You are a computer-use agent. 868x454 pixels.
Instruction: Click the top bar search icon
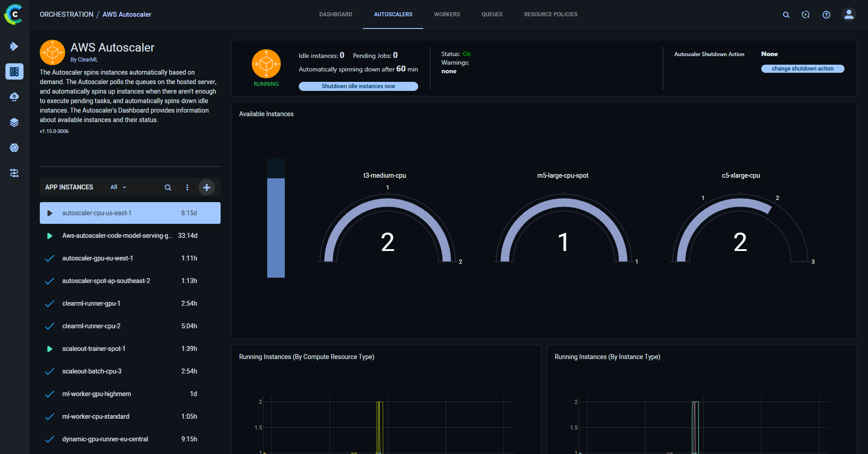pyautogui.click(x=786, y=15)
